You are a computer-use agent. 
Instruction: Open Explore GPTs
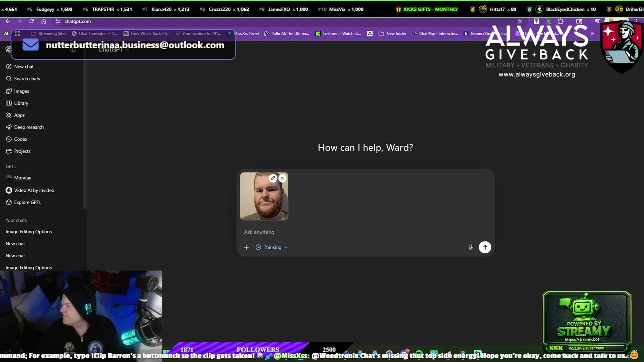23,202
